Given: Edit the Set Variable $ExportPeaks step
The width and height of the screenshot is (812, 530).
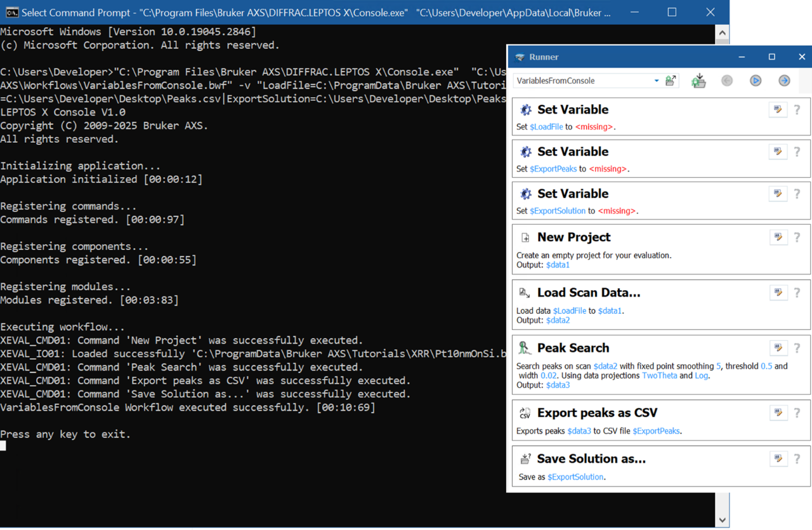Looking at the screenshot, I should click(x=778, y=152).
